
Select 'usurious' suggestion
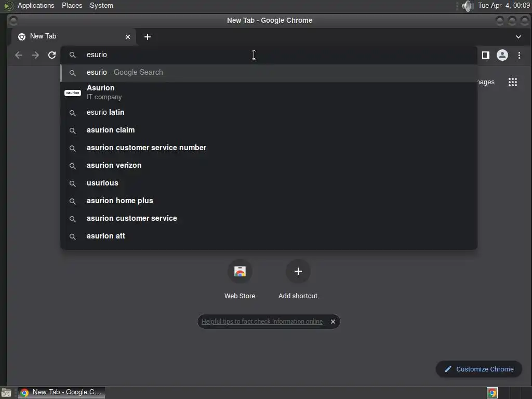[x=269, y=183]
